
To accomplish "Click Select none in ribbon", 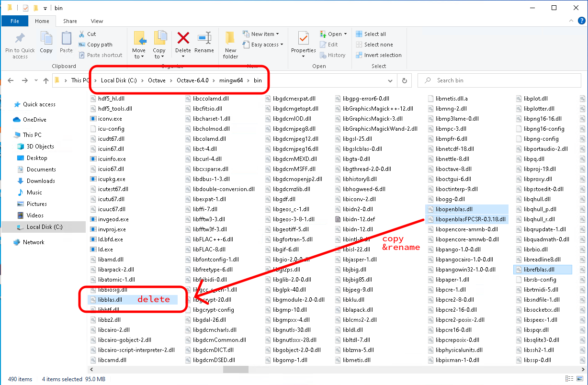I will pyautogui.click(x=374, y=45).
